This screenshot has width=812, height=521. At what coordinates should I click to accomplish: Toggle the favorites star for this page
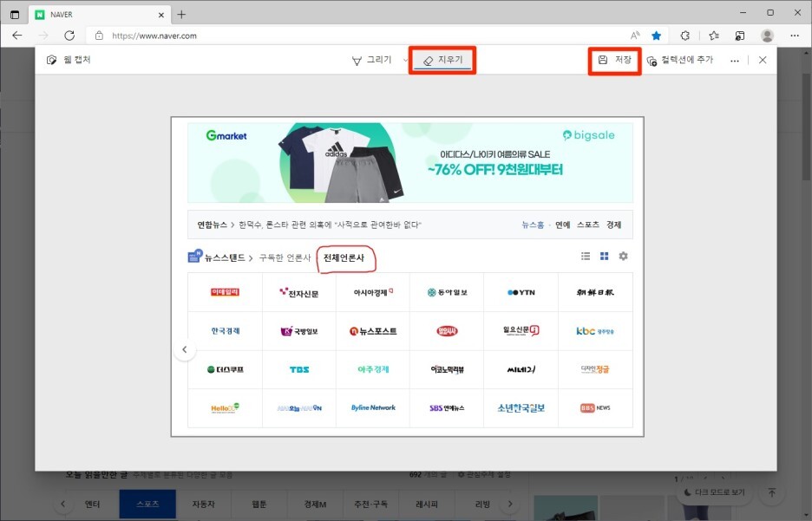656,36
